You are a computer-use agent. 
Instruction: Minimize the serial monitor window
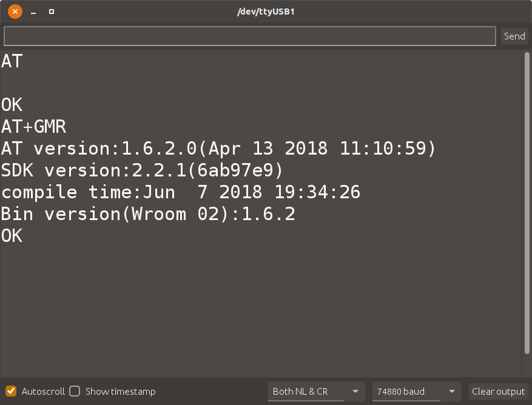pos(33,12)
